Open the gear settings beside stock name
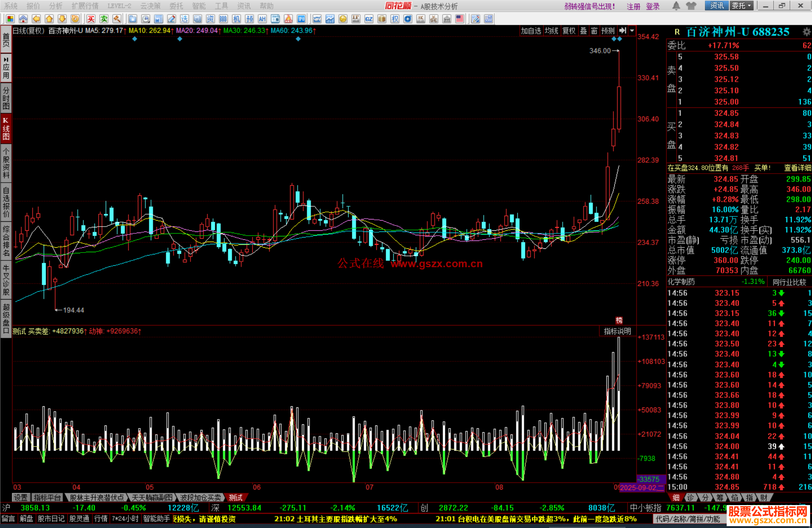 click(x=806, y=32)
